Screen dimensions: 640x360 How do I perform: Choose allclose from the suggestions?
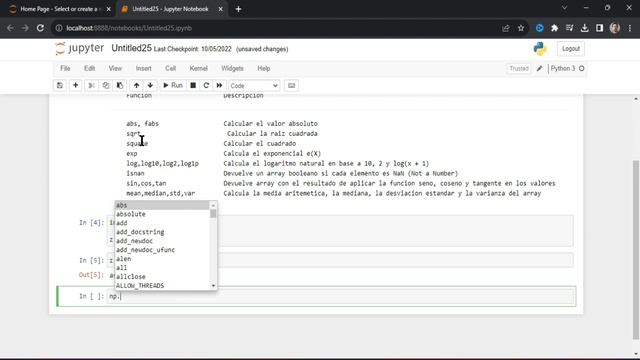tap(162, 277)
